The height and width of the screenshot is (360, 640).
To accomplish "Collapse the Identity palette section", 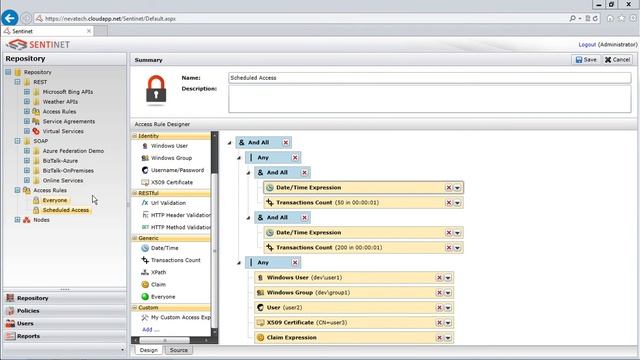I will point(135,136).
